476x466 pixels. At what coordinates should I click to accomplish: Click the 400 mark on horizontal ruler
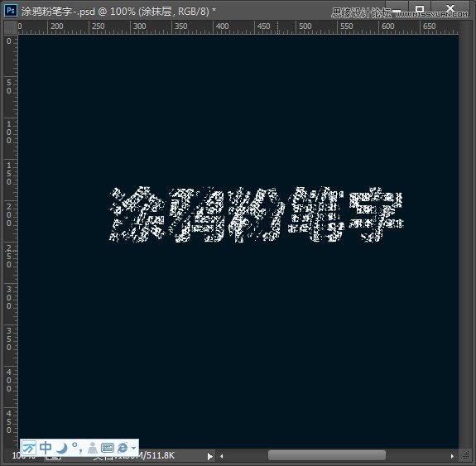222,26
